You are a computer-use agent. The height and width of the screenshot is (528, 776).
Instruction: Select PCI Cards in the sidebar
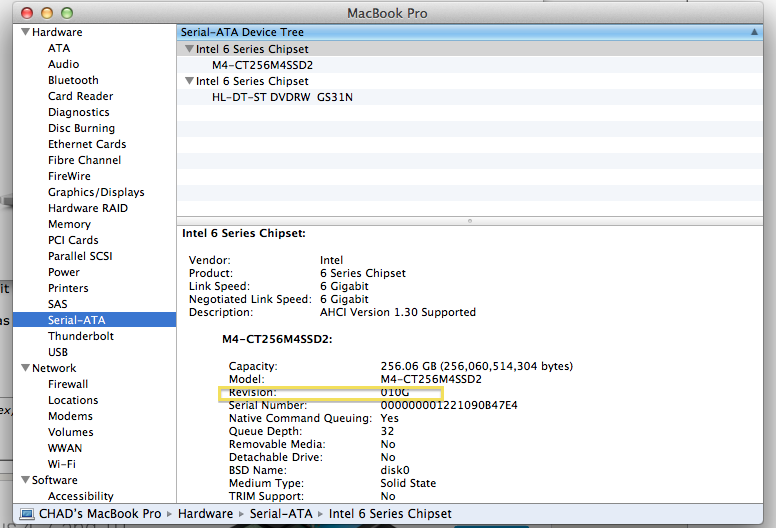[x=73, y=240]
